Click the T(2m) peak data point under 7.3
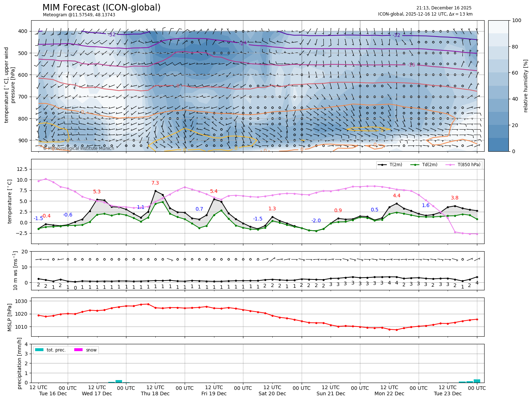Screen dimensions: 532x400 point(155,191)
